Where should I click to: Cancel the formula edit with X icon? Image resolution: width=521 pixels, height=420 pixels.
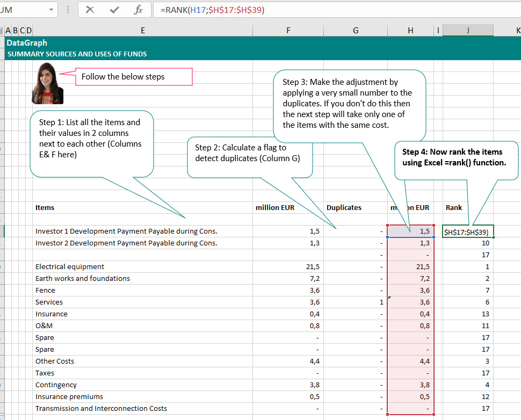90,10
